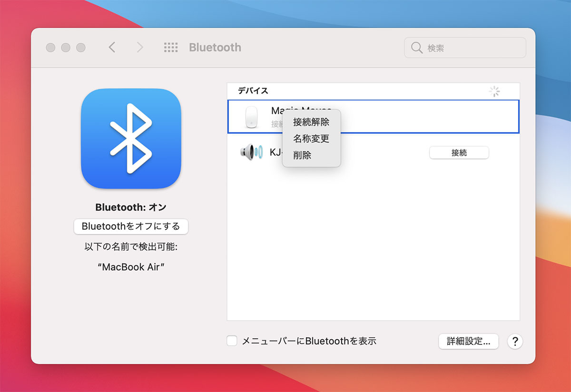Focus the 検索 search field
571x392 pixels.
point(465,48)
